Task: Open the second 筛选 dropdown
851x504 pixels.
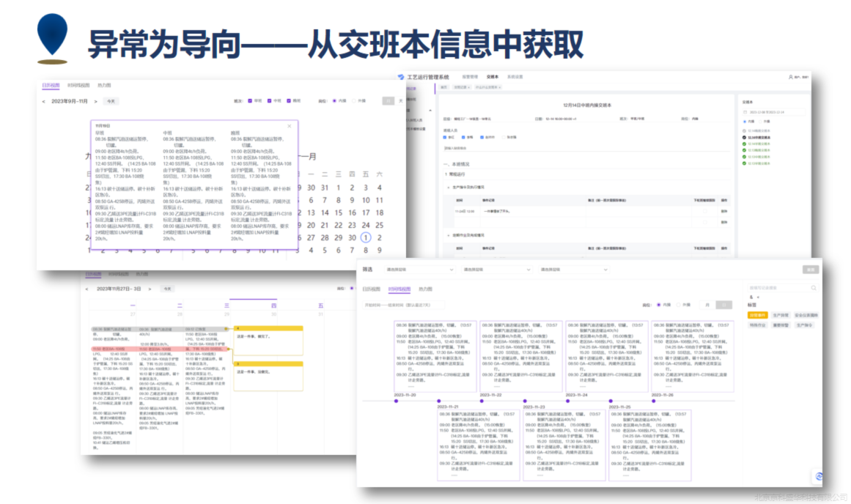Action: [x=496, y=270]
